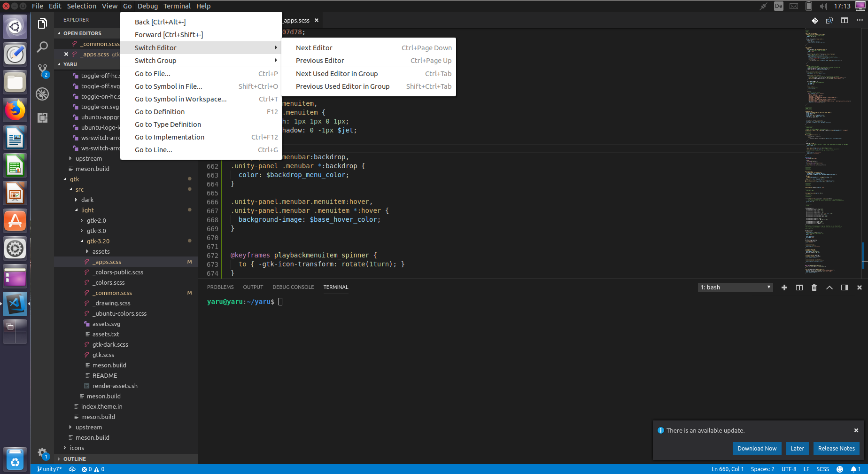Split the editor with split icon
The image size is (868, 474).
tap(845, 20)
